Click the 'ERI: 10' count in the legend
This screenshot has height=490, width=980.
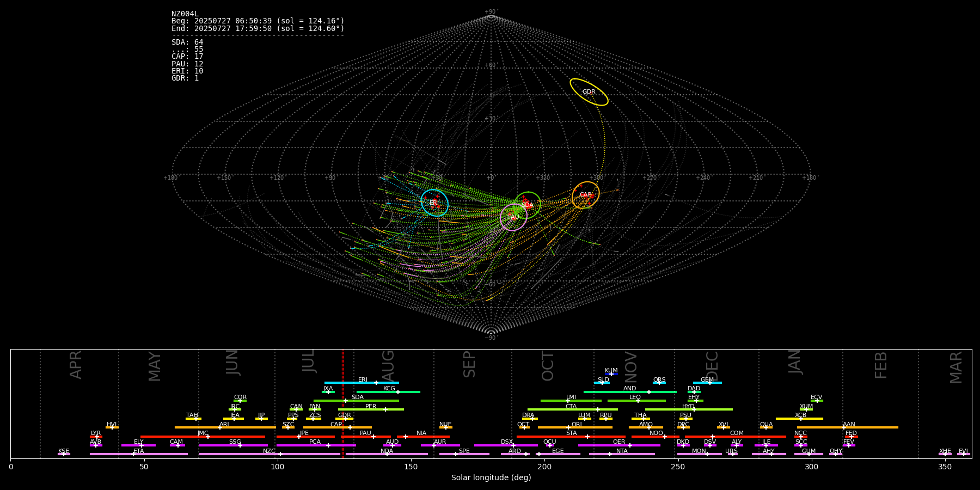[187, 71]
